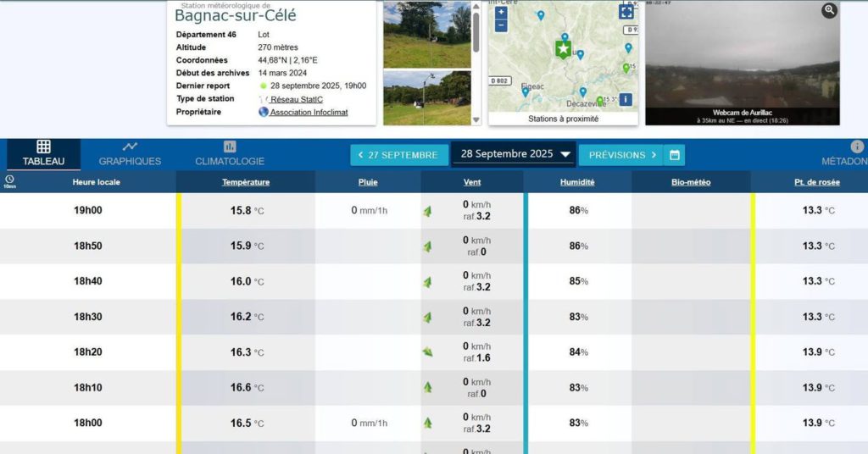The image size is (868, 454).
Task: Go to previous day 27 Septembre
Action: click(x=398, y=155)
